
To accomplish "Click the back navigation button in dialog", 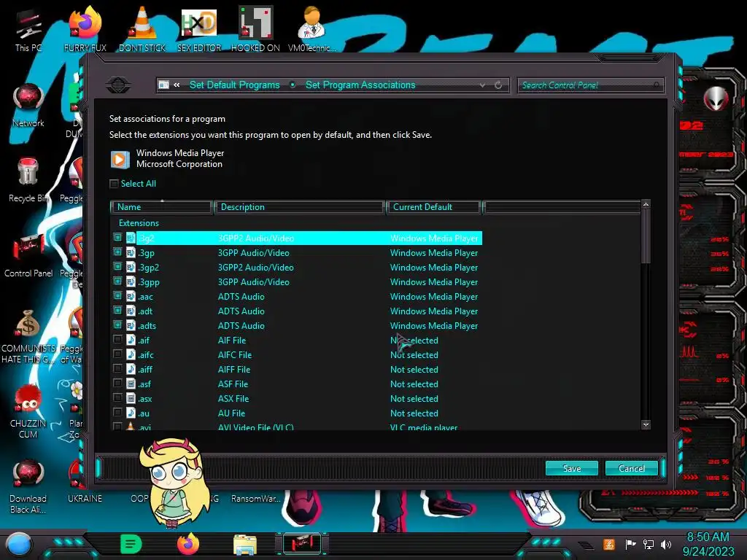I will point(118,85).
